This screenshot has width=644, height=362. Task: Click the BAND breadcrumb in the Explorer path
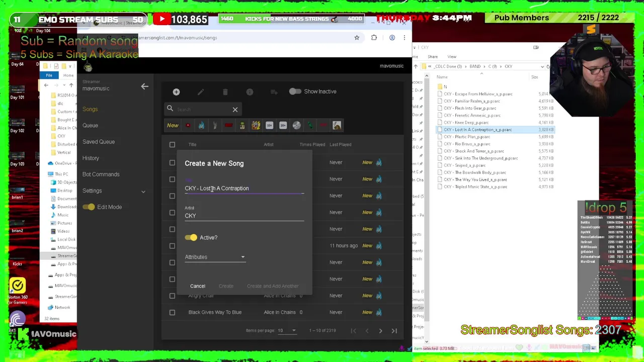click(475, 66)
